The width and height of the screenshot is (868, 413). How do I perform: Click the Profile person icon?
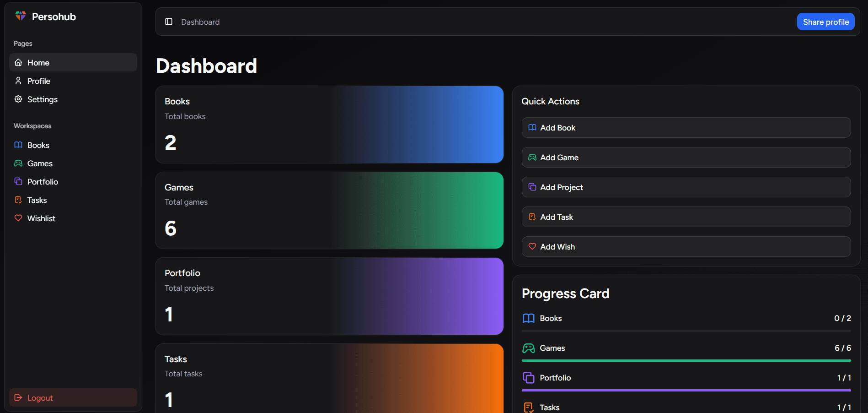pyautogui.click(x=18, y=81)
